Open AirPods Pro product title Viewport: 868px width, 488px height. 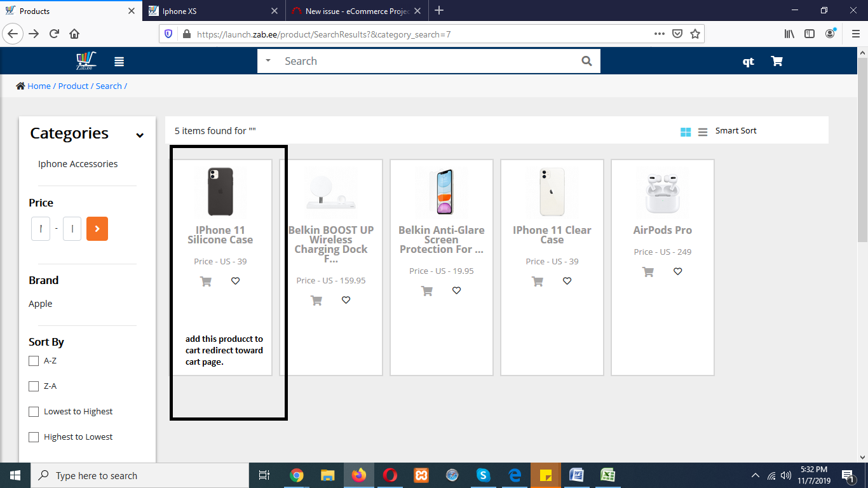(662, 230)
